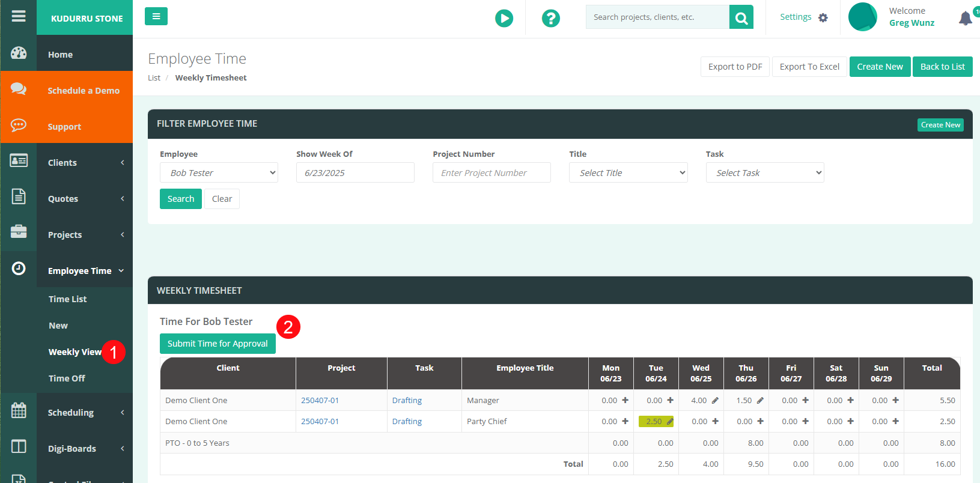Open project link 250407-01 in first row
This screenshot has width=980, height=483.
point(320,401)
